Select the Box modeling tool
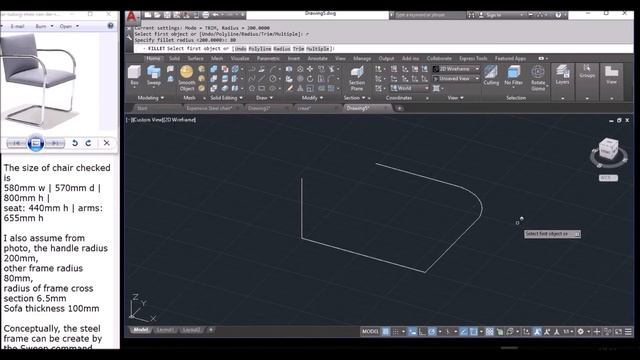 pyautogui.click(x=134, y=75)
